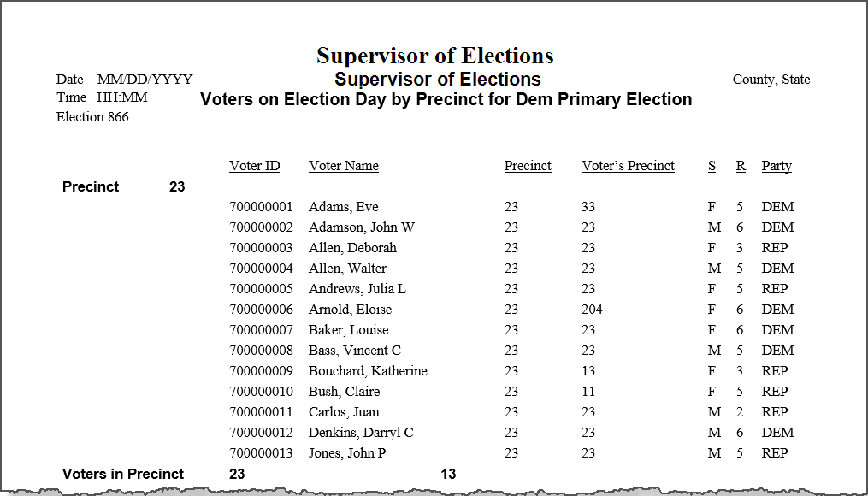Select voter ID 700000009
The height and width of the screenshot is (496, 868).
(261, 371)
